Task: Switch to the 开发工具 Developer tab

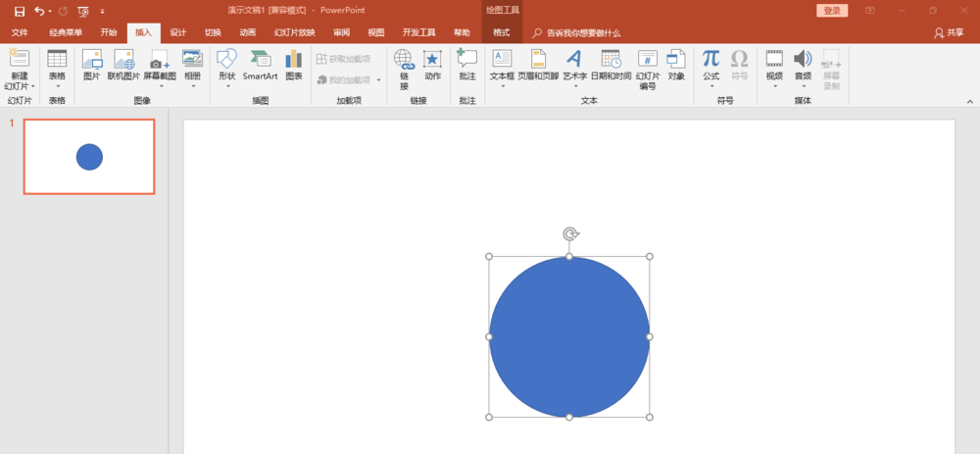Action: [418, 32]
